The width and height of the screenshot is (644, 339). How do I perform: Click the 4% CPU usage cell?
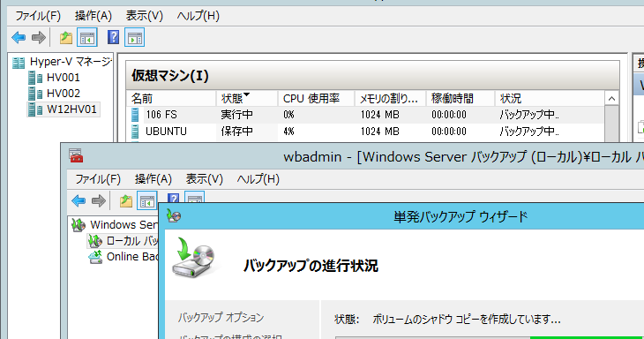[x=288, y=132]
